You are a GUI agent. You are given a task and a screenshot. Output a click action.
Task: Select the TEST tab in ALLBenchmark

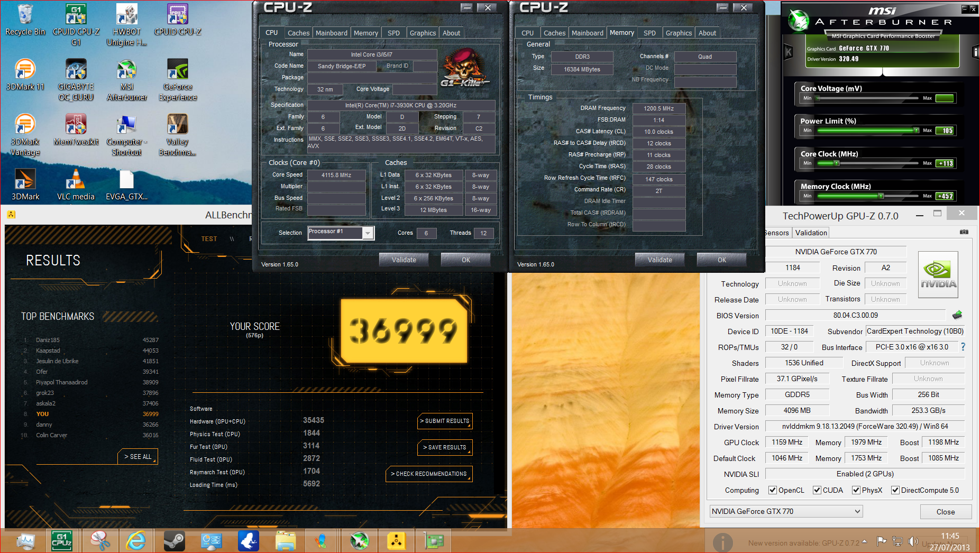click(x=209, y=239)
